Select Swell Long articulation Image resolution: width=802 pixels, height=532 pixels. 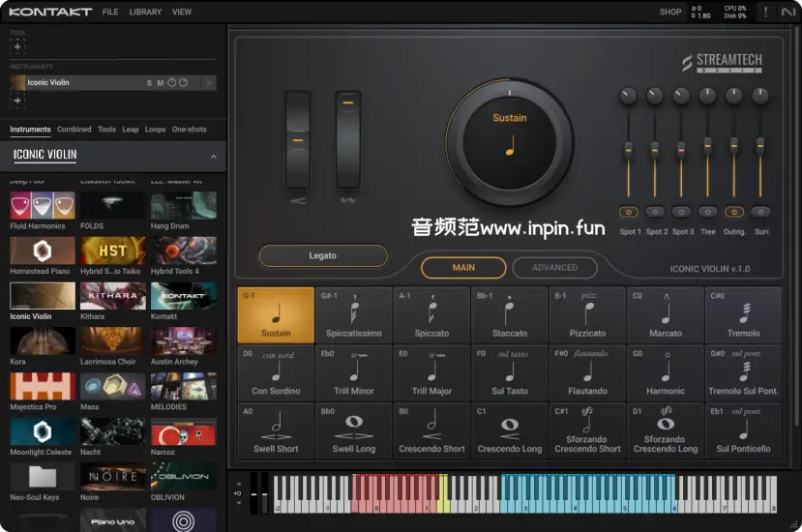click(353, 431)
